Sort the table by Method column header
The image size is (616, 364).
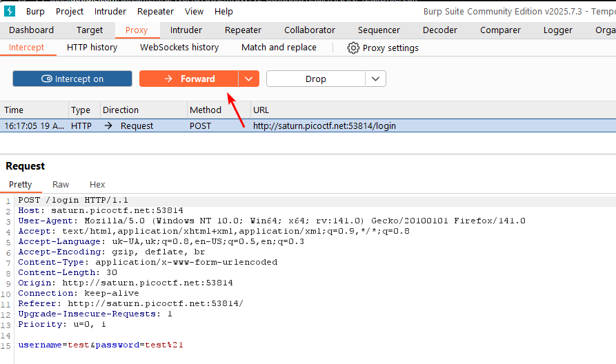[206, 110]
